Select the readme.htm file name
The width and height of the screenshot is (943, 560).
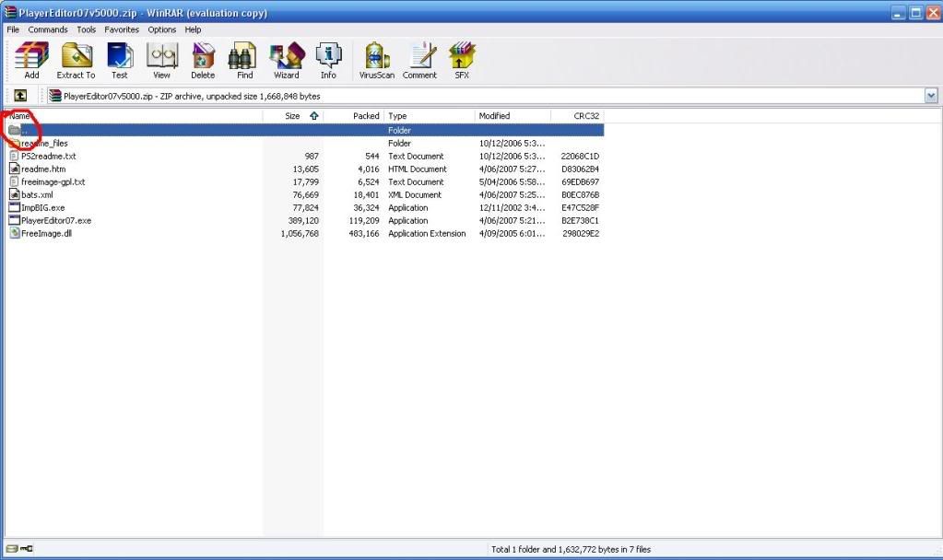tap(43, 169)
